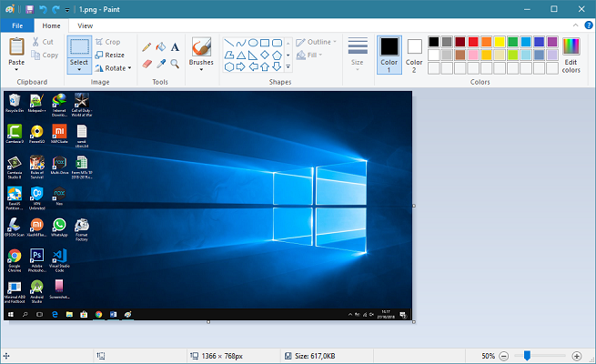Choose the Curve shape
This screenshot has width=596, height=364.
(241, 43)
